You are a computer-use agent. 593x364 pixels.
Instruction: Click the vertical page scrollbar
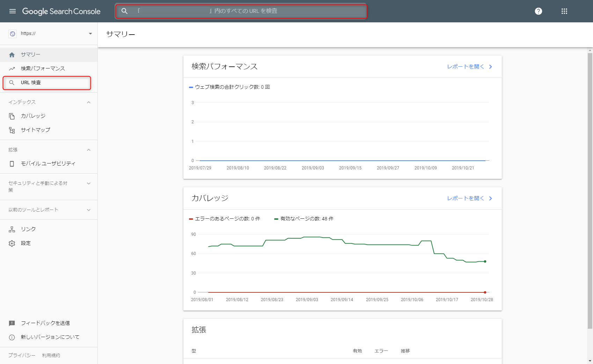(590, 190)
